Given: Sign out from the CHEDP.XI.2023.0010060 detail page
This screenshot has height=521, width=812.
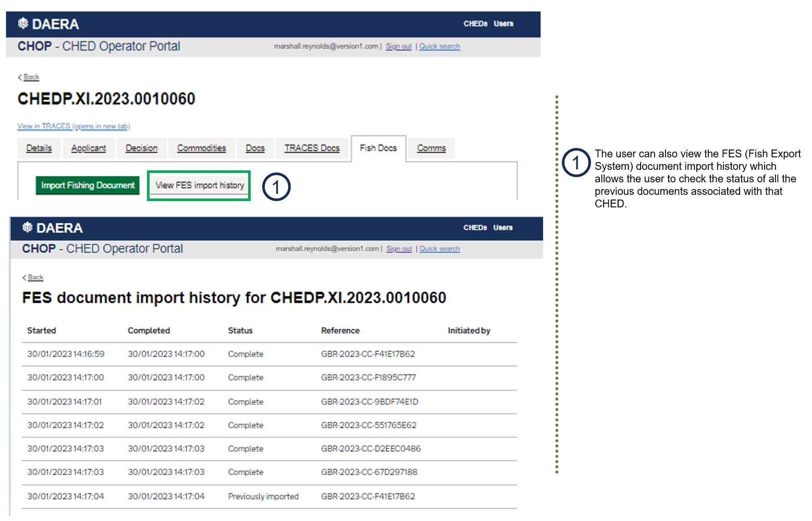Looking at the screenshot, I should (399, 46).
